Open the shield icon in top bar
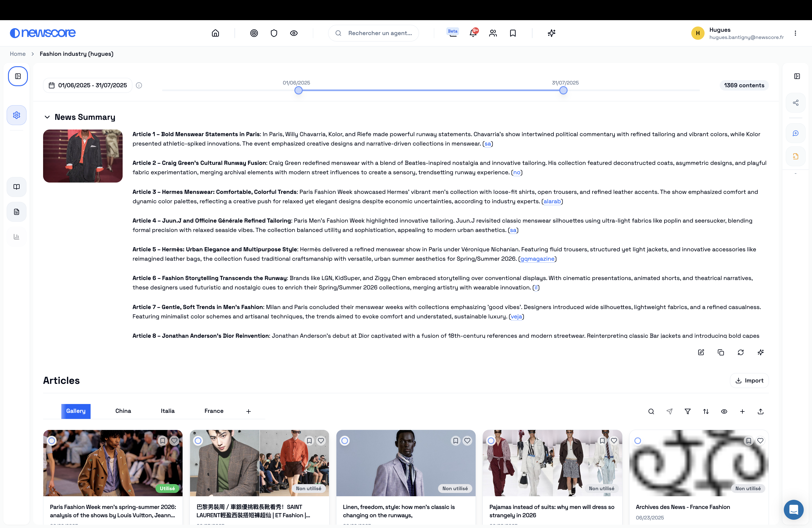This screenshot has height=528, width=812. tap(274, 33)
